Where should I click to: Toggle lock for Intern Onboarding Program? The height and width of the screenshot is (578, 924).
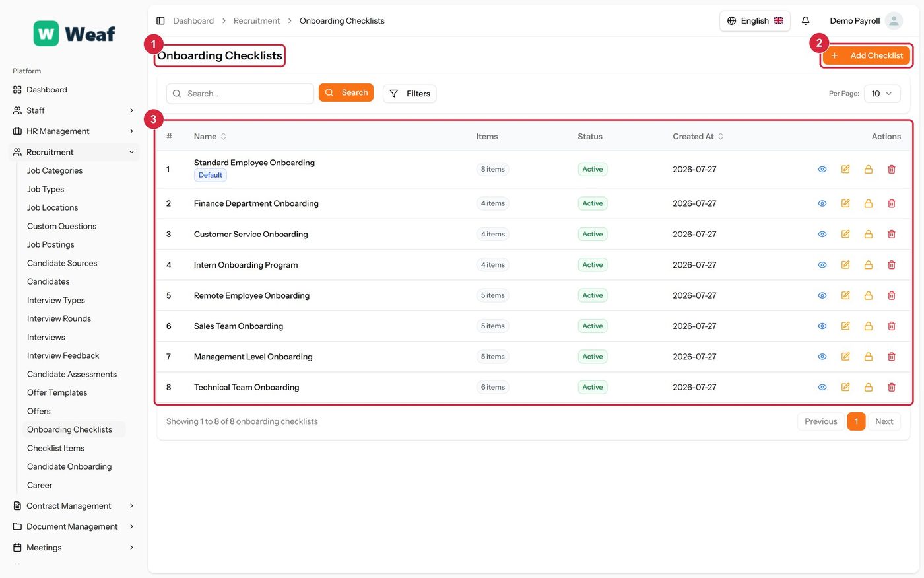pyautogui.click(x=869, y=265)
